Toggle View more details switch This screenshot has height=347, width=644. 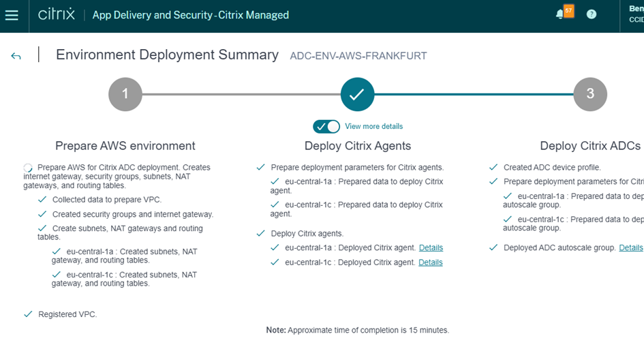click(326, 127)
